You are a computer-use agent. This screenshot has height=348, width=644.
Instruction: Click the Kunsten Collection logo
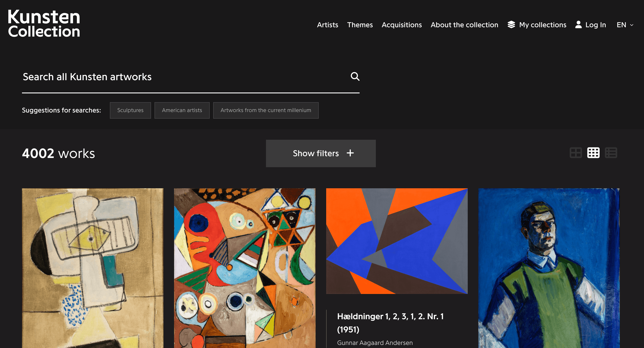pyautogui.click(x=44, y=24)
